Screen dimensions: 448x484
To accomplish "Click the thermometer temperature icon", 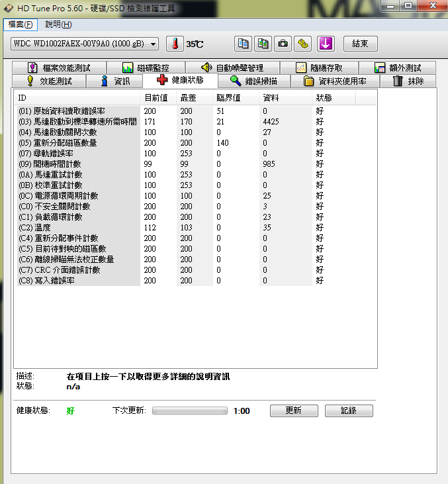I will tap(175, 44).
